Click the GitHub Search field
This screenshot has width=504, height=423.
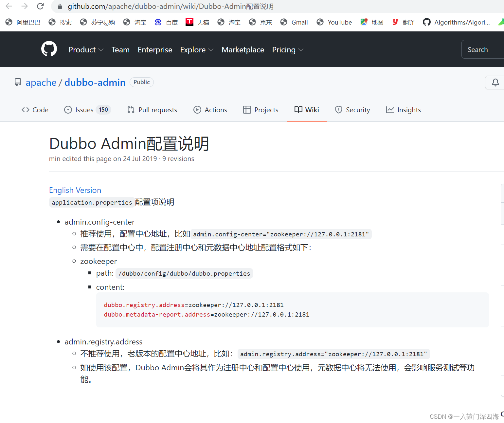pyautogui.click(x=483, y=49)
